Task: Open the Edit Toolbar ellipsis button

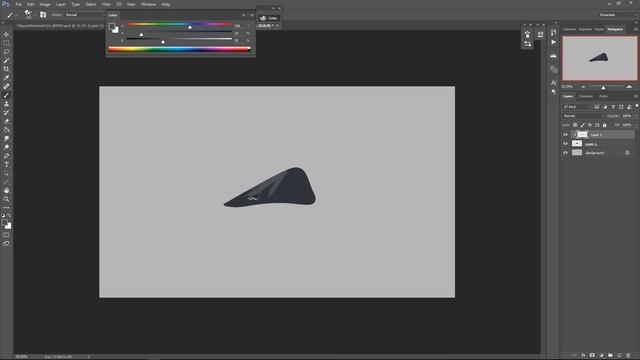Action: pyautogui.click(x=6, y=208)
